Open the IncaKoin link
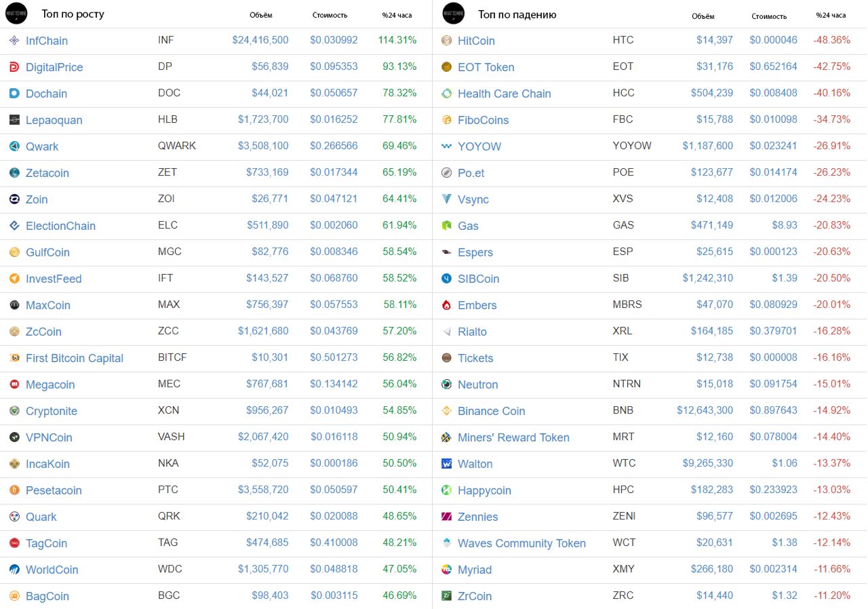 point(47,464)
